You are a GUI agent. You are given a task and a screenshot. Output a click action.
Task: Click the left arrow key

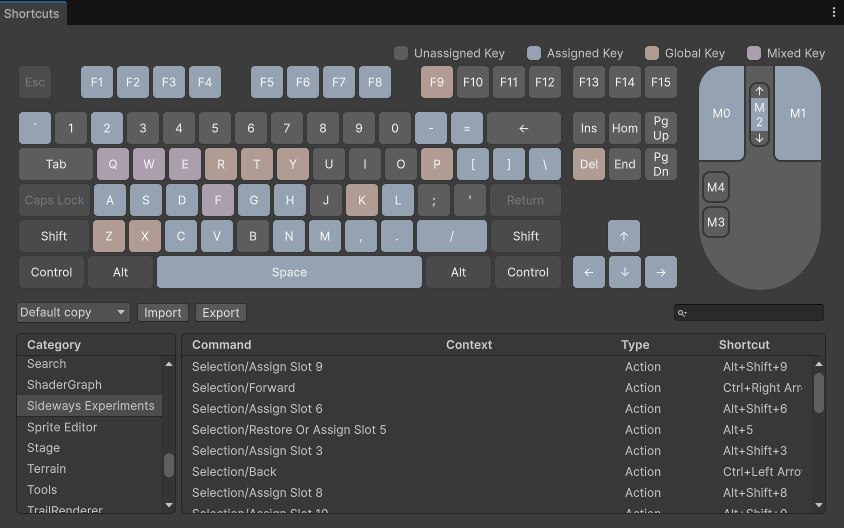[588, 272]
